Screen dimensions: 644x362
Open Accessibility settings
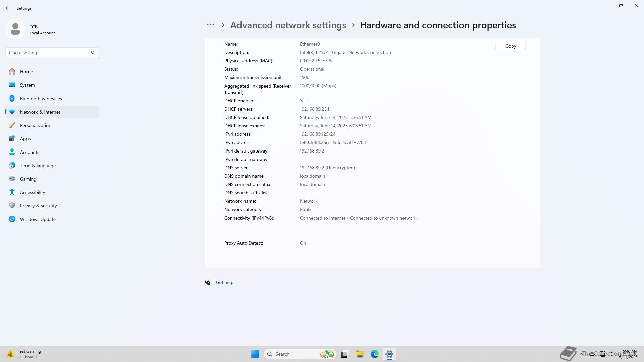(x=32, y=192)
